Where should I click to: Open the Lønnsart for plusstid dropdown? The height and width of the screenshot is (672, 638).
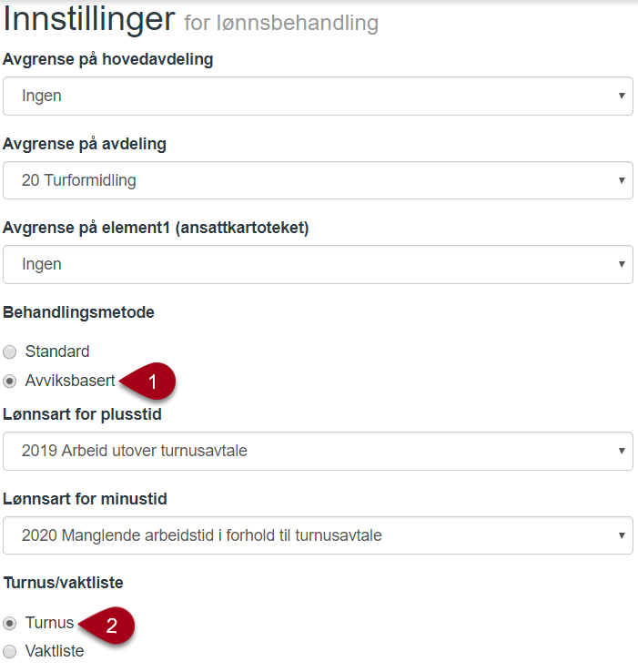318,452
